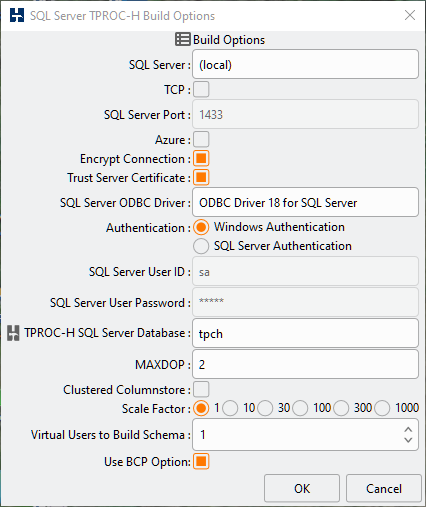426x507 pixels.
Task: Click the SQL Server Port field
Action: [x=305, y=114]
